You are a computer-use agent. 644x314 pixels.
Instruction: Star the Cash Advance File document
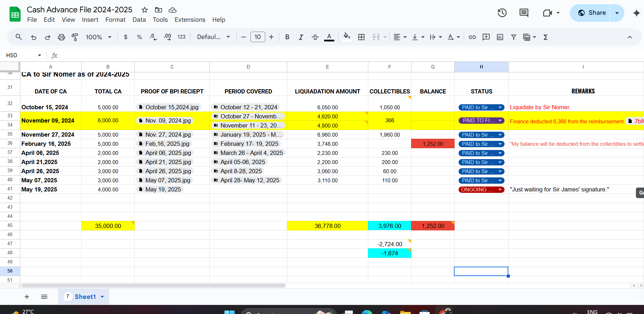(145, 10)
